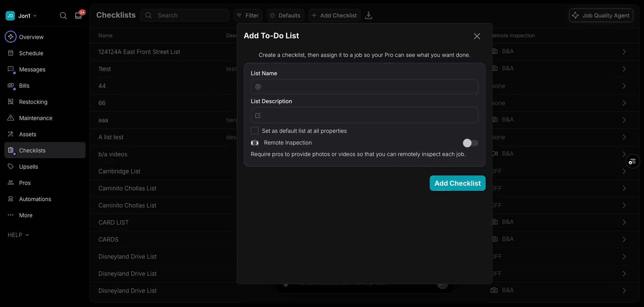
Task: Check Set as default list at all properties
Action: pyautogui.click(x=255, y=131)
